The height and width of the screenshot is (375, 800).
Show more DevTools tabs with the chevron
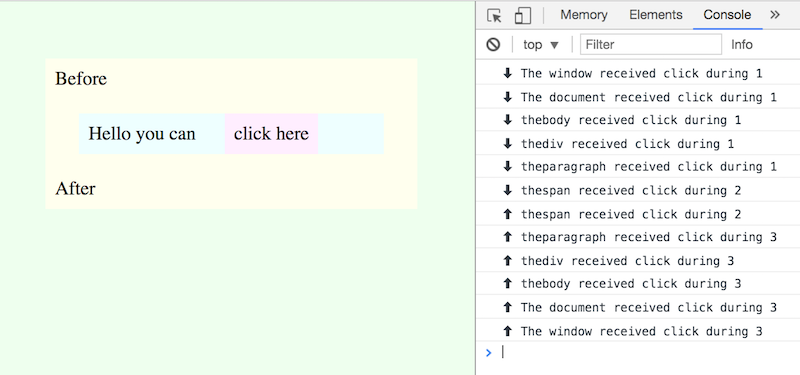[775, 15]
